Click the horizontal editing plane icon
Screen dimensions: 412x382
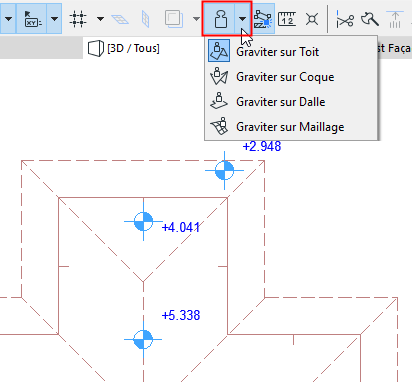click(x=120, y=19)
